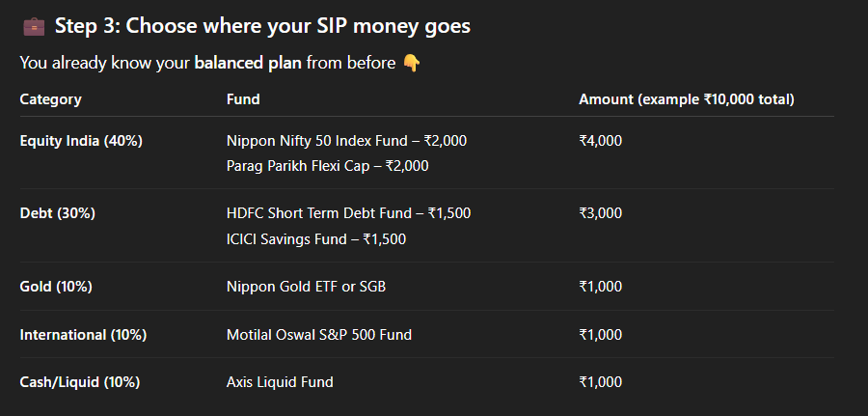Click HDFC Short Term Debt Fund entry
This screenshot has height=416, width=868.
click(x=348, y=213)
